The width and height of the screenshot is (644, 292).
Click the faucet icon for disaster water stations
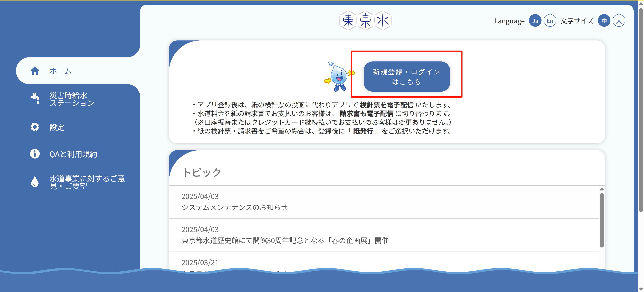click(35, 99)
